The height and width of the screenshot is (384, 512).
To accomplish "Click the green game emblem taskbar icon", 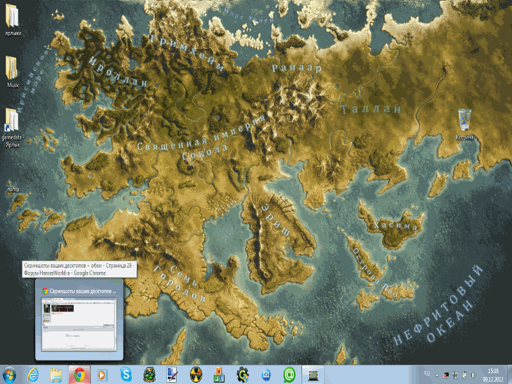I will click(x=149, y=375).
